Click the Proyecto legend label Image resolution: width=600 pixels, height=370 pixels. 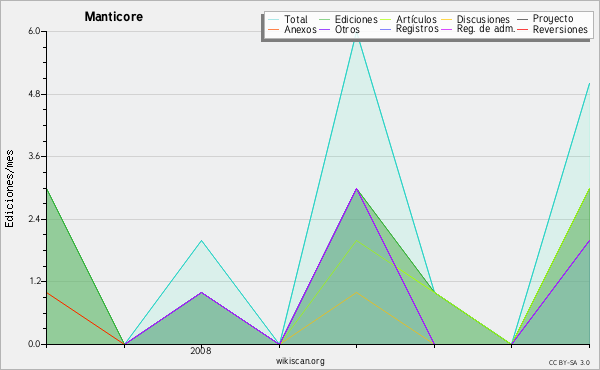(553, 19)
